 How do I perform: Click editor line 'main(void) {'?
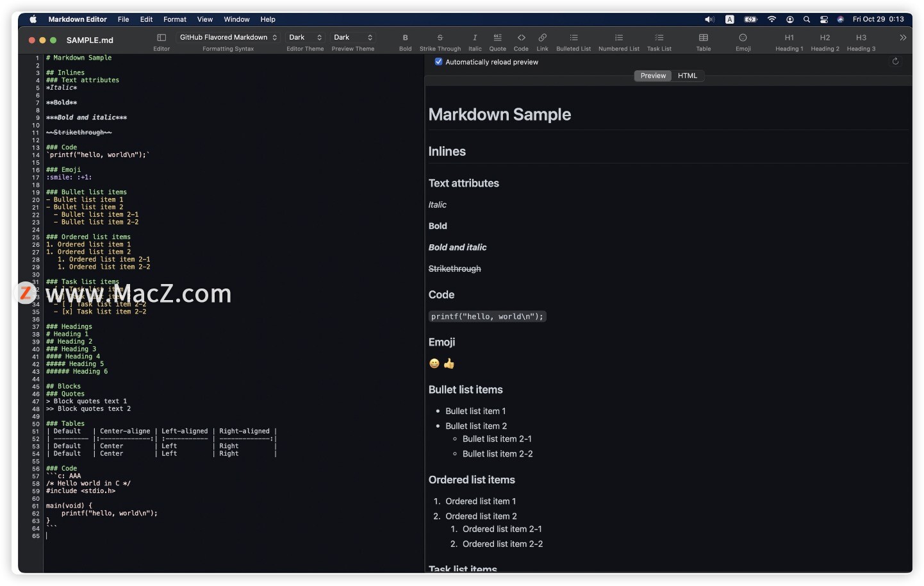coord(69,506)
